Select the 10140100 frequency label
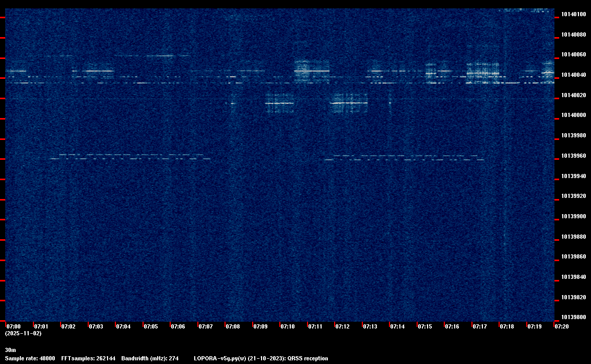591x364 pixels. (x=574, y=14)
